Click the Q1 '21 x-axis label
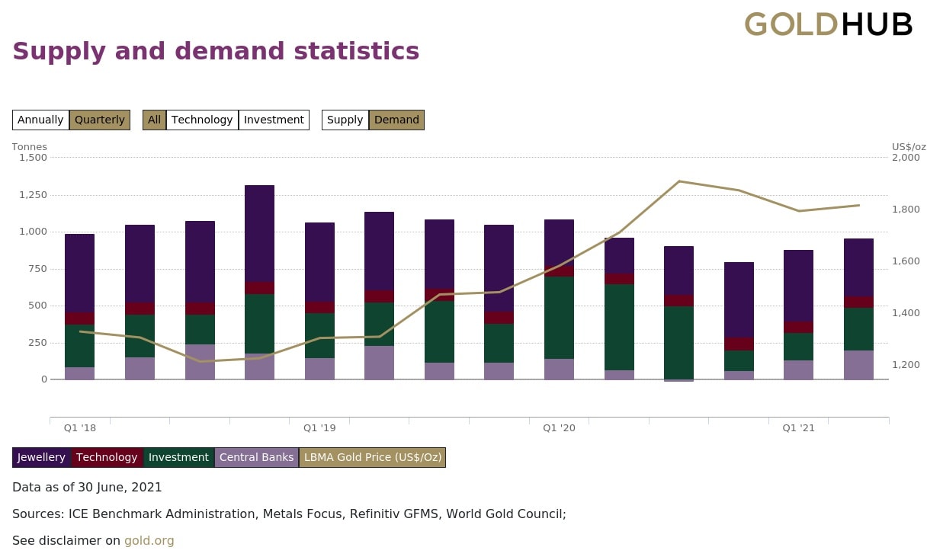The image size is (927, 560). (x=798, y=428)
